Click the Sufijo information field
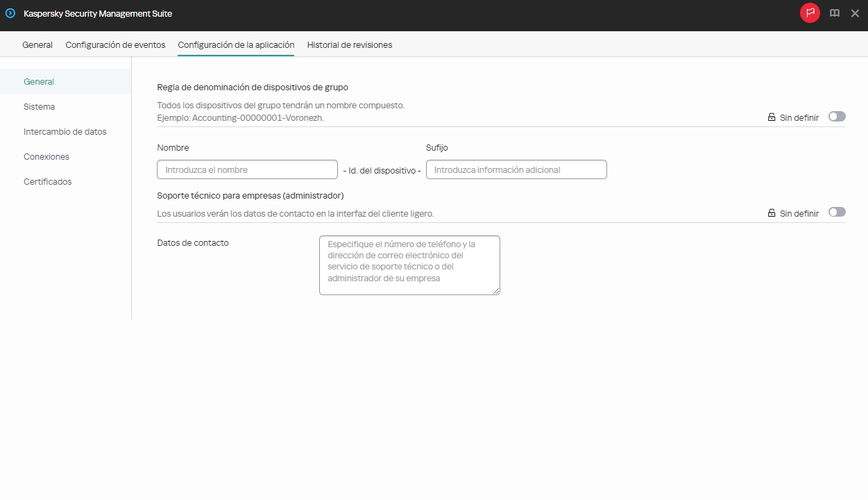The height and width of the screenshot is (500, 868). 516,169
